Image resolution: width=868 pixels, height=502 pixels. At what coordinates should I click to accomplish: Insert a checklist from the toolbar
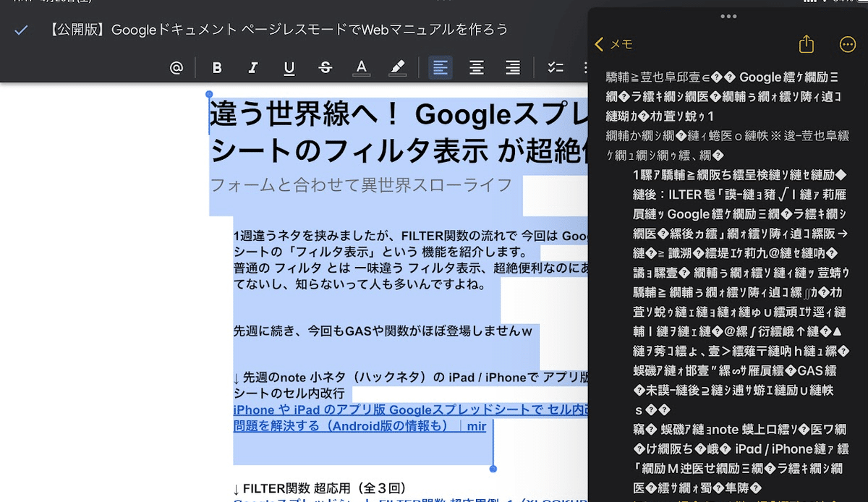point(556,67)
